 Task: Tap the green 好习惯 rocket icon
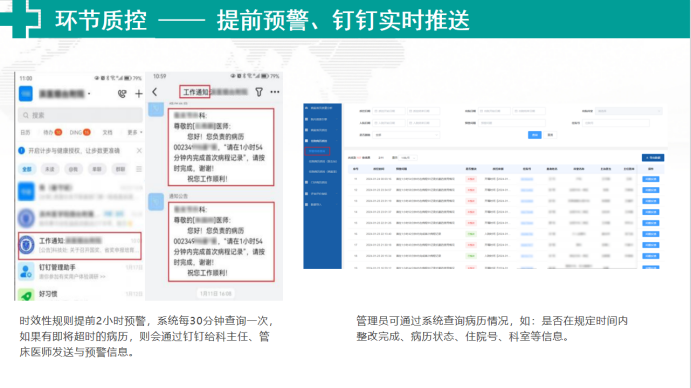point(26,295)
